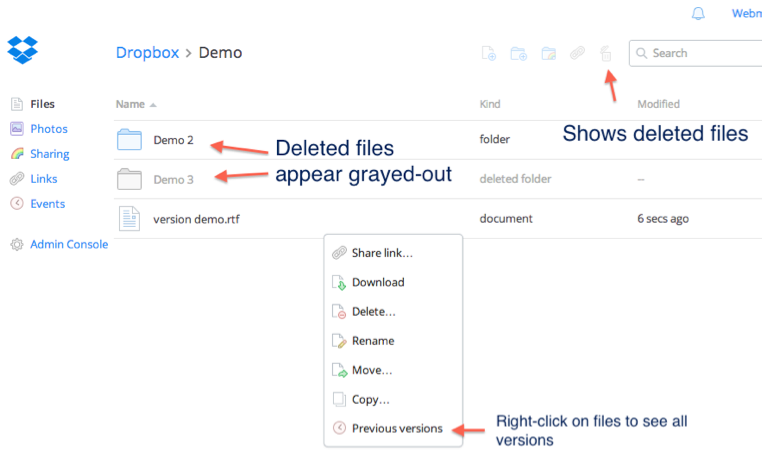762x462 pixels.
Task: Go to Dropbox root in breadcrumb
Action: point(147,52)
